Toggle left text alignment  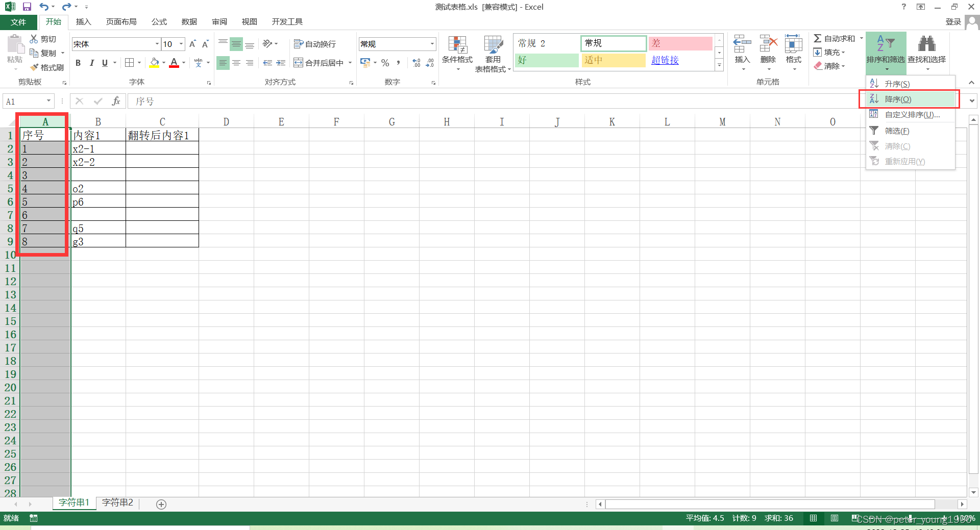pyautogui.click(x=223, y=63)
